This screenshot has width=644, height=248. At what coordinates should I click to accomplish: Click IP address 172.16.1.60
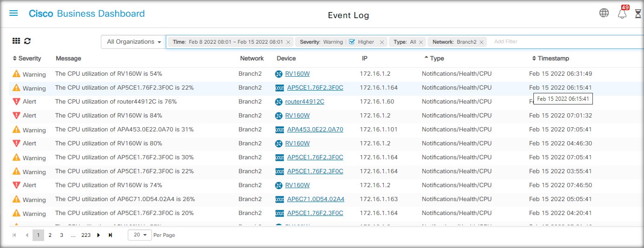(x=377, y=102)
